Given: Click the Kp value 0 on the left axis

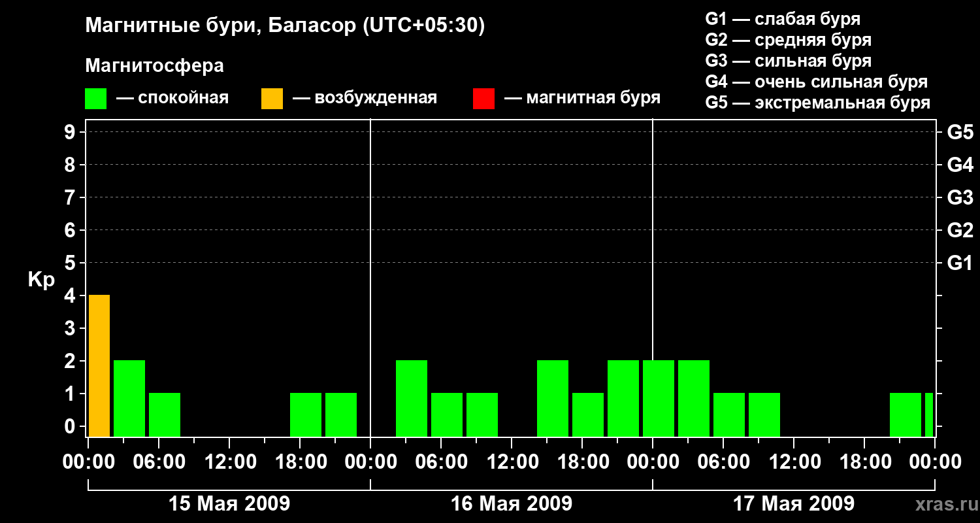Looking at the screenshot, I should [x=71, y=426].
